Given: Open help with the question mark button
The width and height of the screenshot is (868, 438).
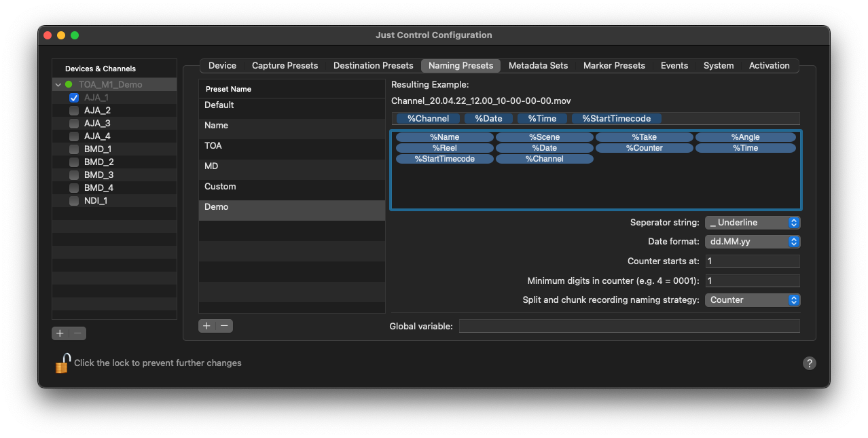Looking at the screenshot, I should pos(809,363).
